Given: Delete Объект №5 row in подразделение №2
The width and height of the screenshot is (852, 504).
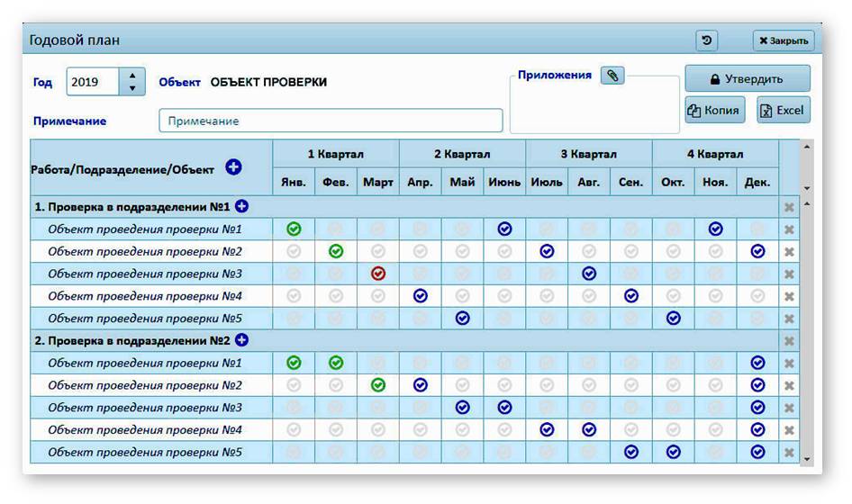Looking at the screenshot, I should [789, 453].
